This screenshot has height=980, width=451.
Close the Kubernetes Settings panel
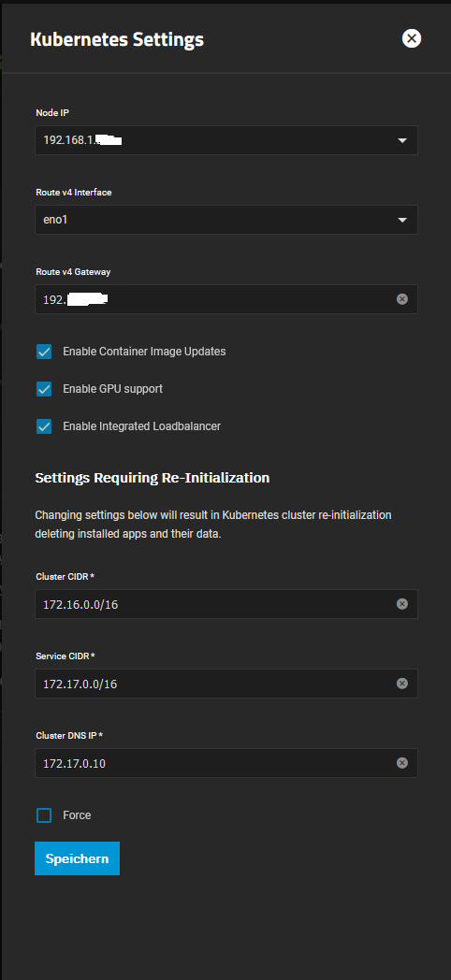tap(411, 38)
